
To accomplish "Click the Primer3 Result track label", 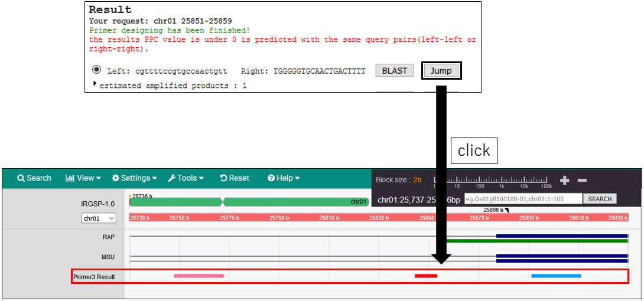I will (94, 277).
